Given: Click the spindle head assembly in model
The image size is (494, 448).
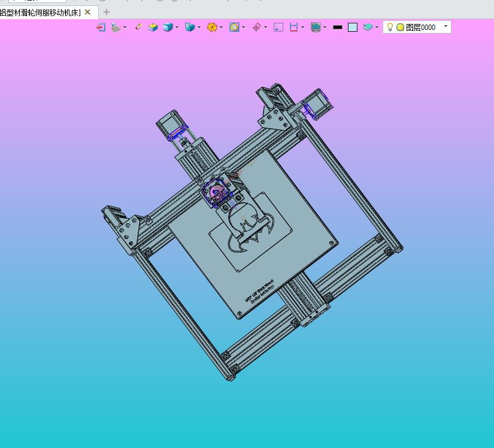Looking at the screenshot, I should point(217,193).
